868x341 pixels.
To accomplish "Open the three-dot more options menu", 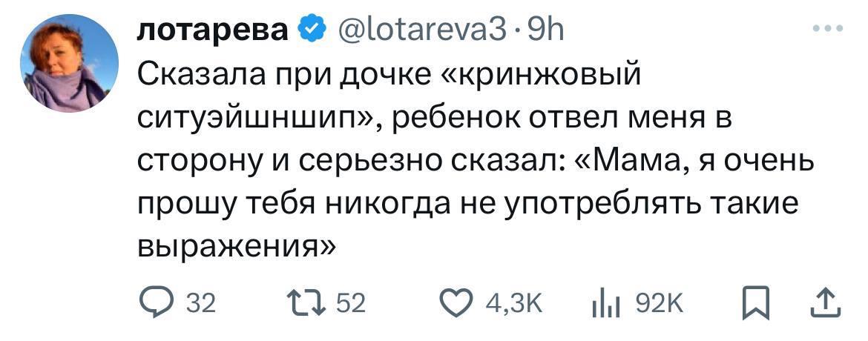I will pos(828,30).
